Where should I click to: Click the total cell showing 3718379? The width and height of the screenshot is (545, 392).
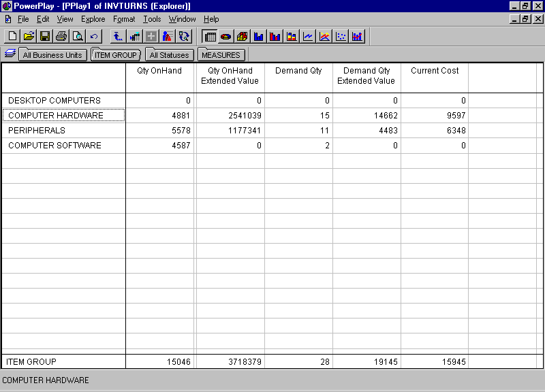point(230,361)
